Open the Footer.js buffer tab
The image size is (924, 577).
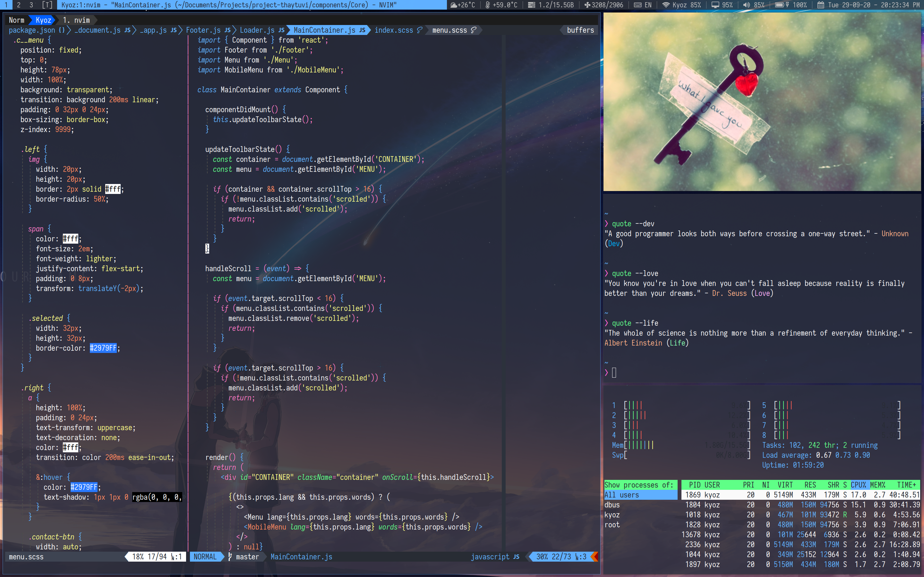point(203,30)
